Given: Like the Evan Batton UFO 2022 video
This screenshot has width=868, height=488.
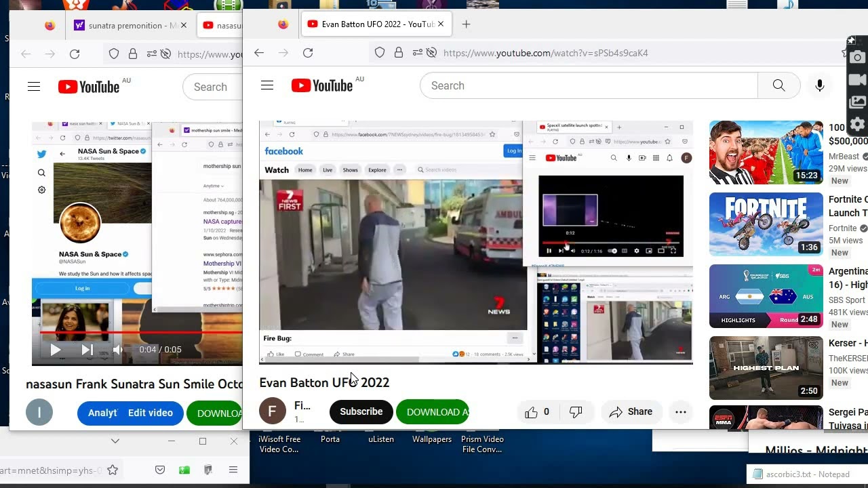Looking at the screenshot, I should [x=536, y=411].
